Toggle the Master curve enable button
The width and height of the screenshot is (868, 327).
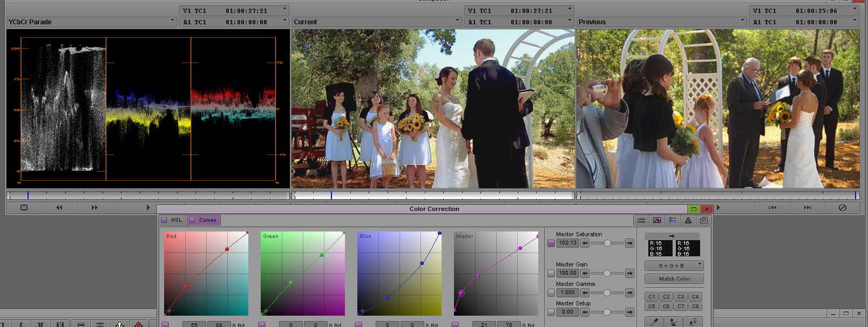(x=455, y=325)
